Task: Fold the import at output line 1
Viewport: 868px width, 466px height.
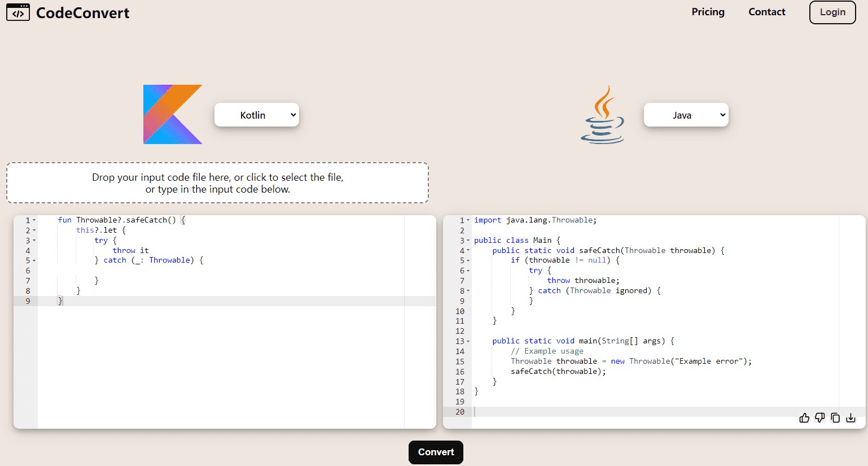Action: [468, 220]
